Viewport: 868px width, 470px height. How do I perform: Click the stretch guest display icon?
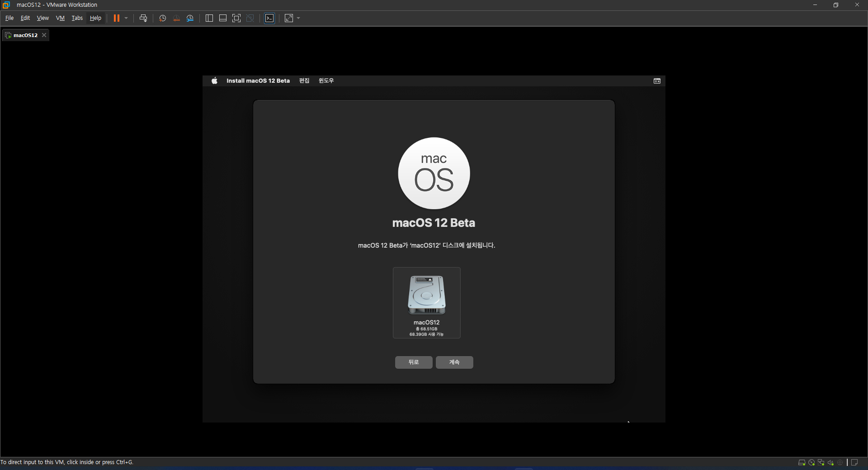[x=289, y=18]
